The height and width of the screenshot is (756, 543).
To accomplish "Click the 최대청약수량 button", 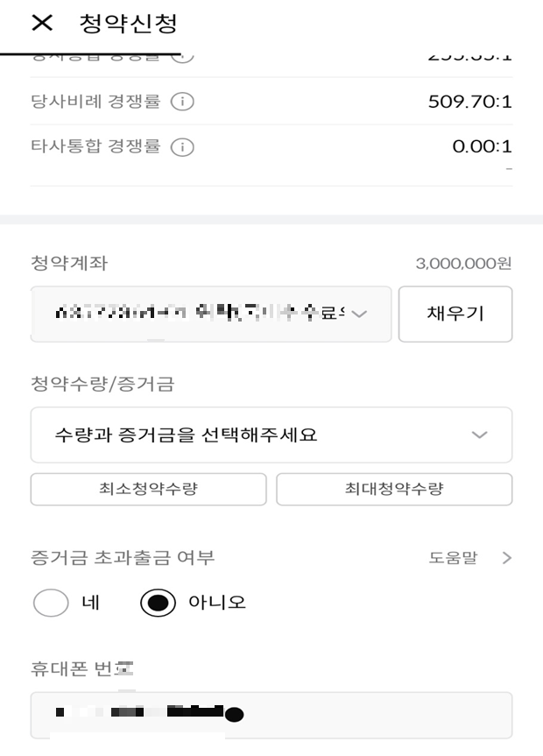I will click(x=394, y=489).
